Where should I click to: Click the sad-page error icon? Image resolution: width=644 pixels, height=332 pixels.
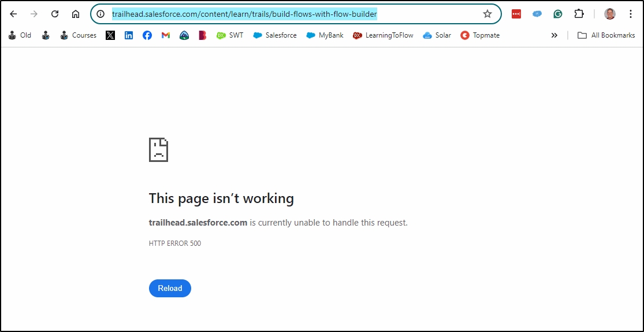point(158,150)
